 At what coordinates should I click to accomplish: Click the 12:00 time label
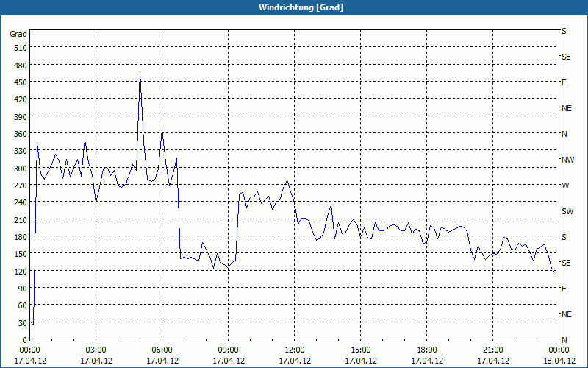[x=295, y=350]
